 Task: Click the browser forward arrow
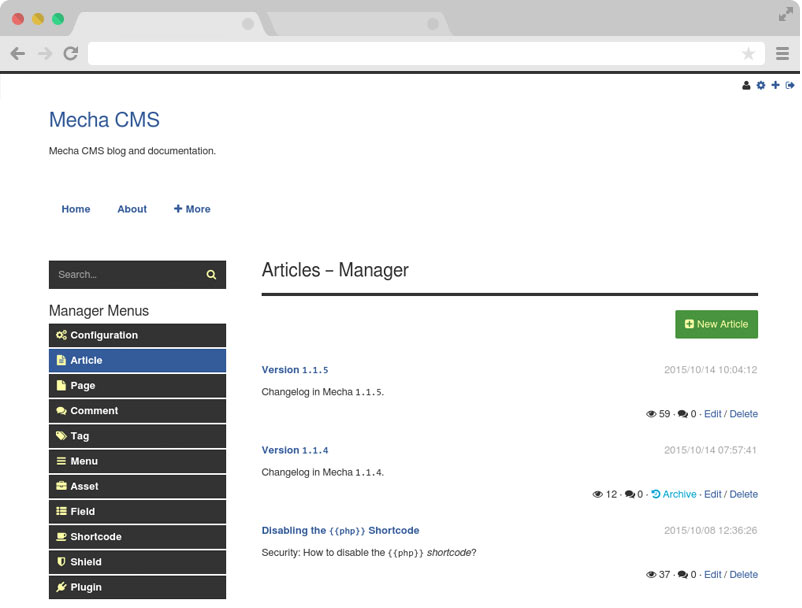click(45, 53)
